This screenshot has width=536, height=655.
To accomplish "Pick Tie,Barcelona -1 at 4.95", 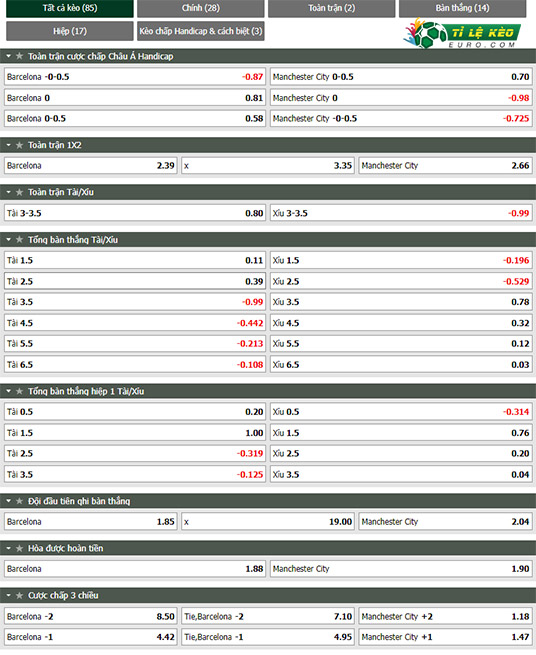I will (x=268, y=637).
